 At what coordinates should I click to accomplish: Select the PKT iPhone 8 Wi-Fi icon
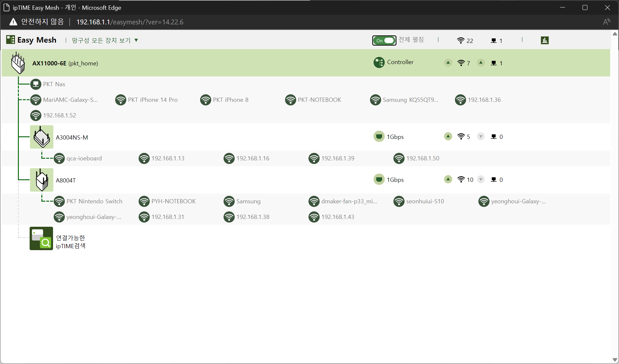coord(206,100)
